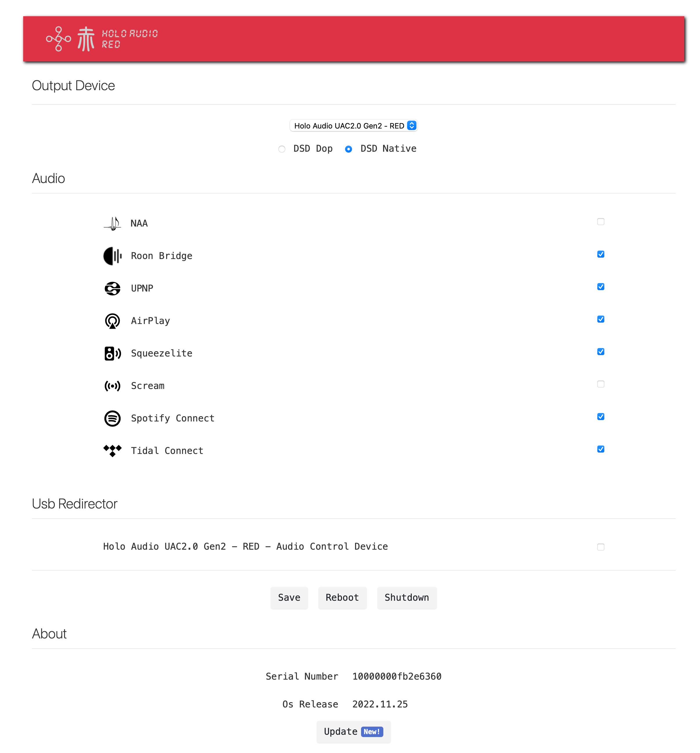Click the Os Release label
The image size is (700, 753).
(x=310, y=705)
